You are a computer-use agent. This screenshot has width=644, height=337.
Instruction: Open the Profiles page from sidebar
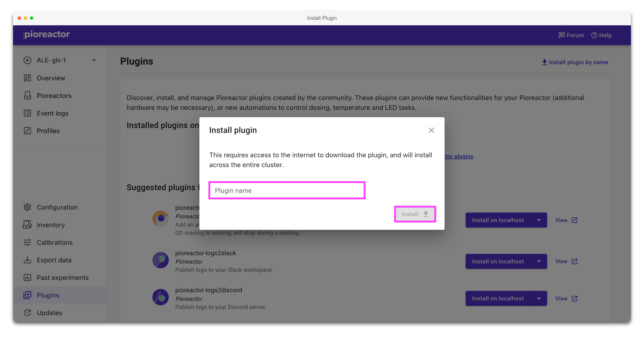[x=48, y=131]
